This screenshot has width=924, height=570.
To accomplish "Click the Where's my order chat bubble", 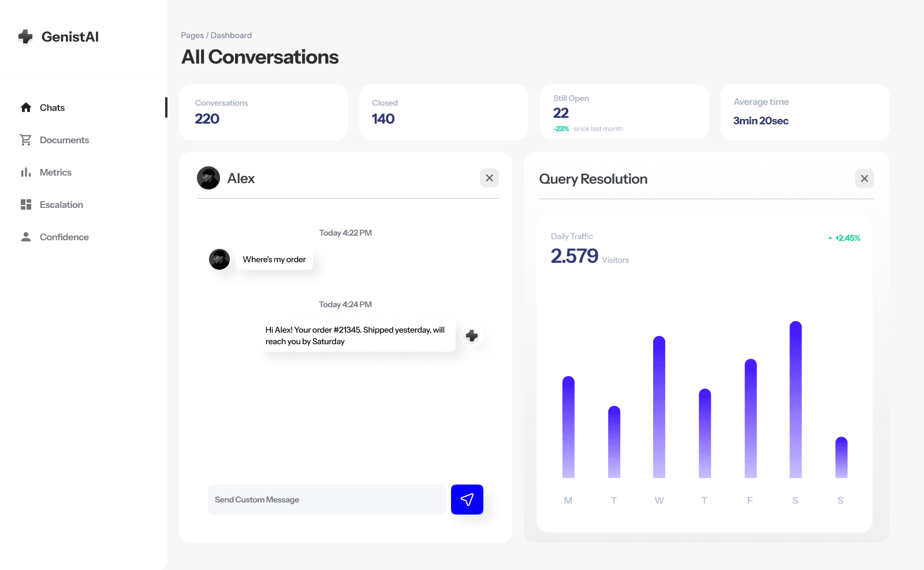I will [274, 259].
